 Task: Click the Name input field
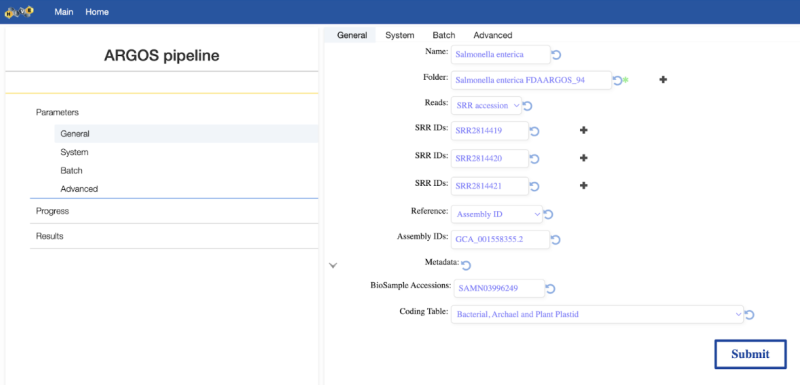[x=501, y=55]
